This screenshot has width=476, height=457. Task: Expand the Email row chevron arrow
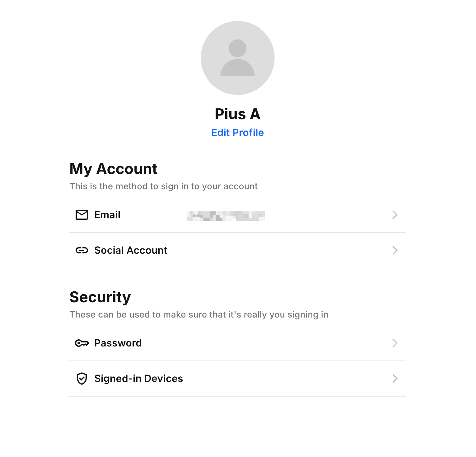395,215
